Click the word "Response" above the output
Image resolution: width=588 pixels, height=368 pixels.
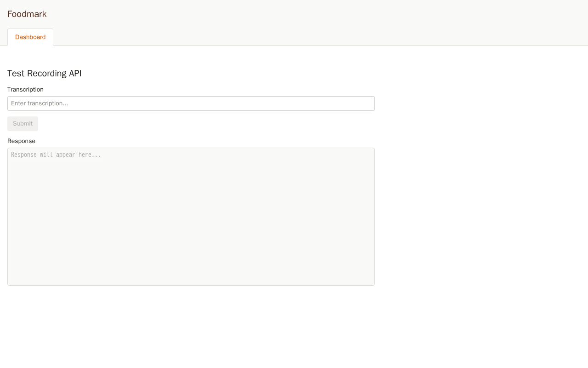pos(21,141)
